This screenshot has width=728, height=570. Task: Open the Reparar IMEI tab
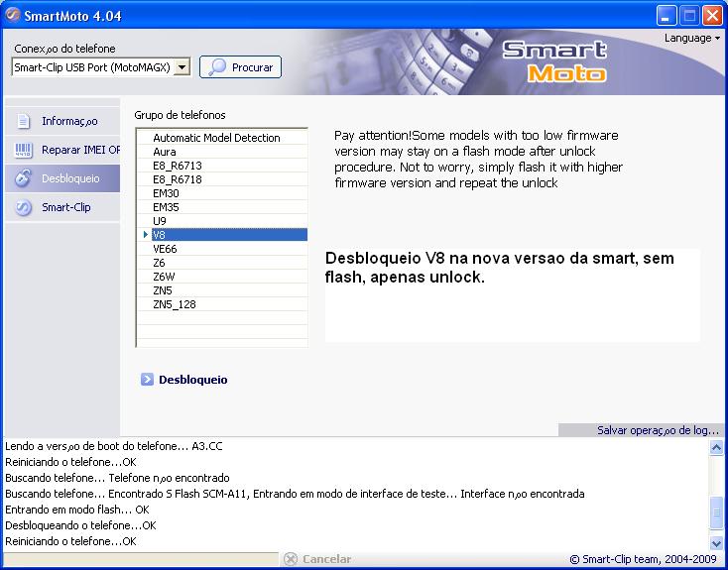pos(62,150)
